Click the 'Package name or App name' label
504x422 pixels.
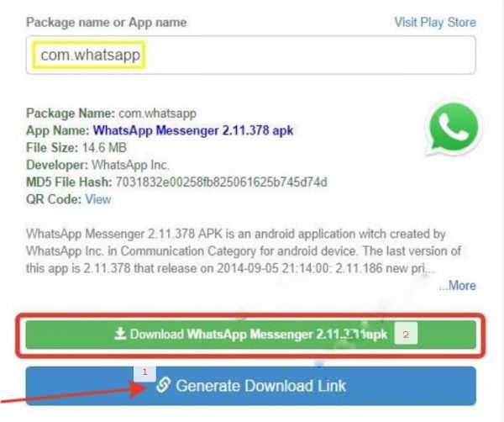(107, 23)
